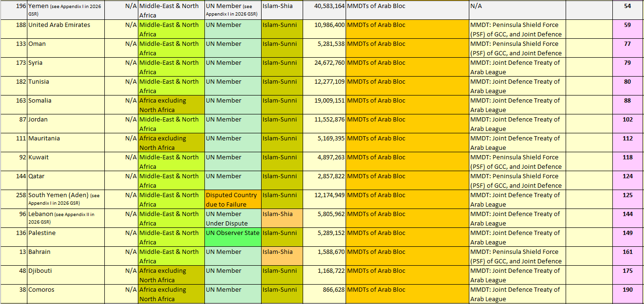Select the rank value 190 cell
This screenshot has width=644, height=304.
tap(627, 294)
